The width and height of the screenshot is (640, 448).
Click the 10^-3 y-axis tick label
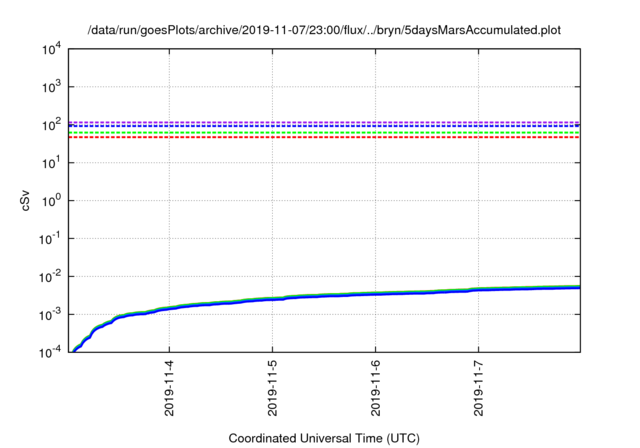tap(51, 315)
